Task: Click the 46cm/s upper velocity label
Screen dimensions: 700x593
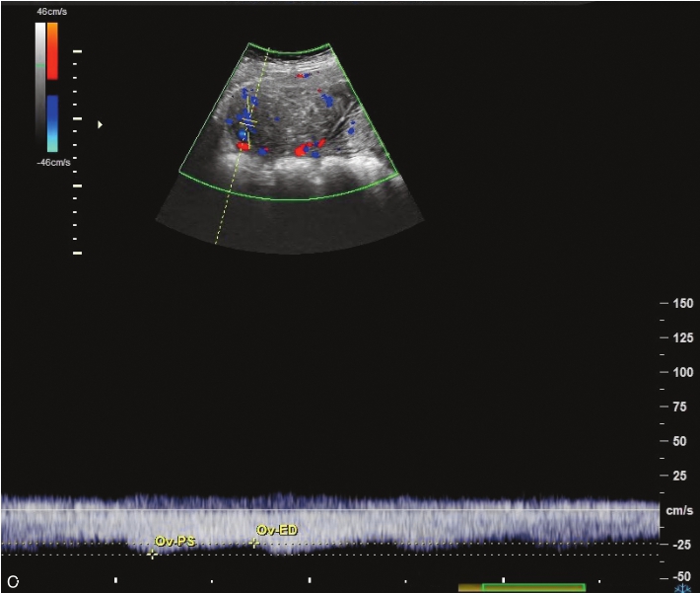Action: (52, 12)
